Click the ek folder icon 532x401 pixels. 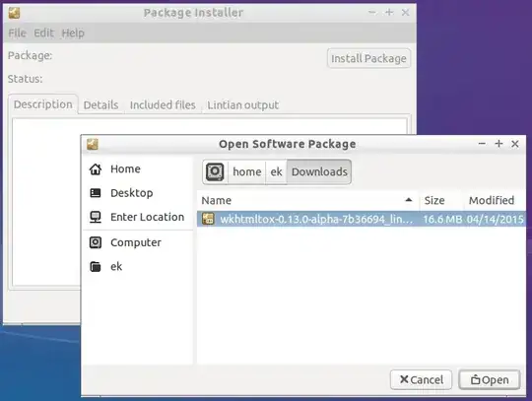click(96, 267)
